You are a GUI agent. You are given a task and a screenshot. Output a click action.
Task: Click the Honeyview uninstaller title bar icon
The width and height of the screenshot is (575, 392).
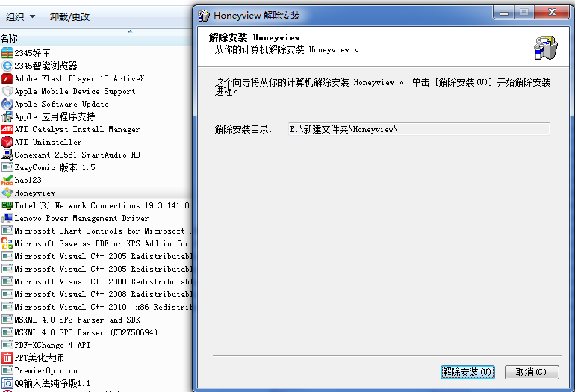click(x=204, y=16)
